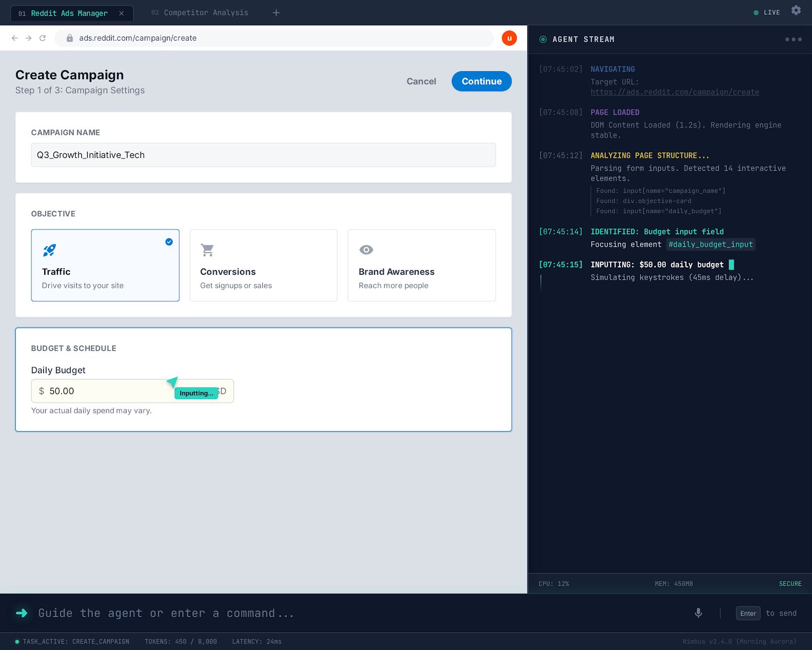Click the browser back arrow
This screenshot has height=650, width=812.
[15, 38]
